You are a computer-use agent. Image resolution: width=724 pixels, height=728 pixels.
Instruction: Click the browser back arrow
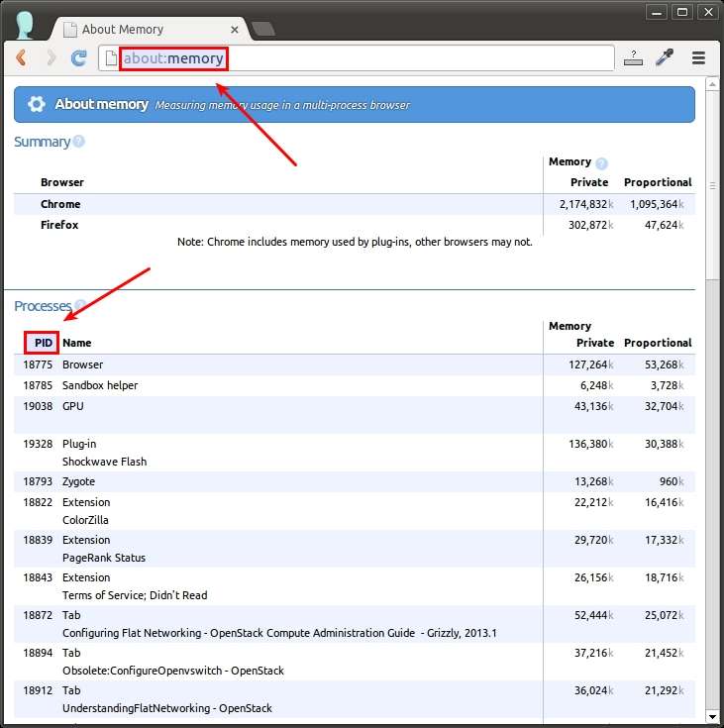21,58
